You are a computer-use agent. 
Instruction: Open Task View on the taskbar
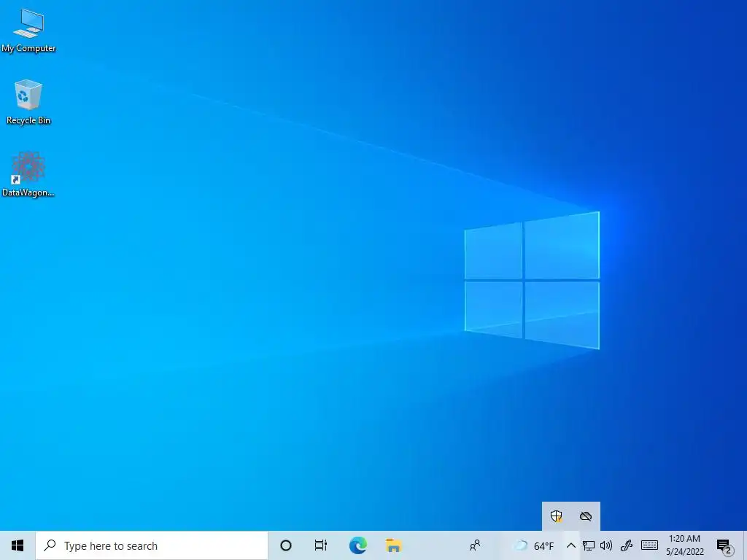[x=321, y=545]
